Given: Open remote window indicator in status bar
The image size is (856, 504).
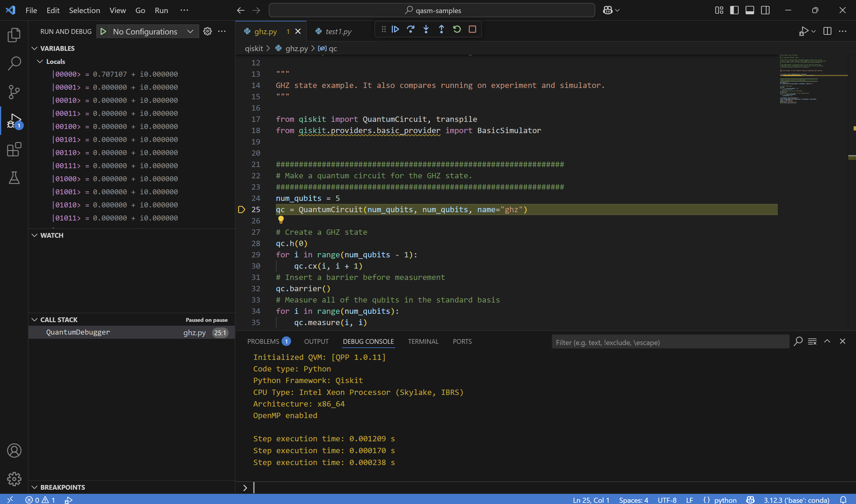Looking at the screenshot, I should pos(10,500).
